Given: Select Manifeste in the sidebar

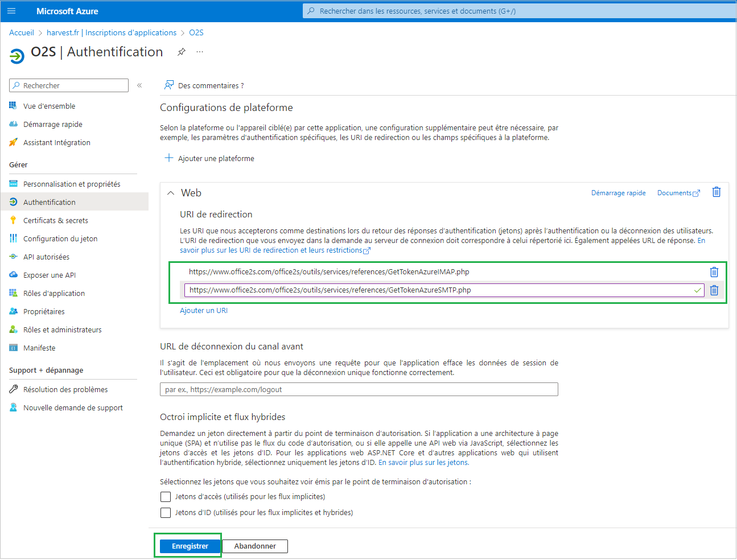Looking at the screenshot, I should 39,348.
